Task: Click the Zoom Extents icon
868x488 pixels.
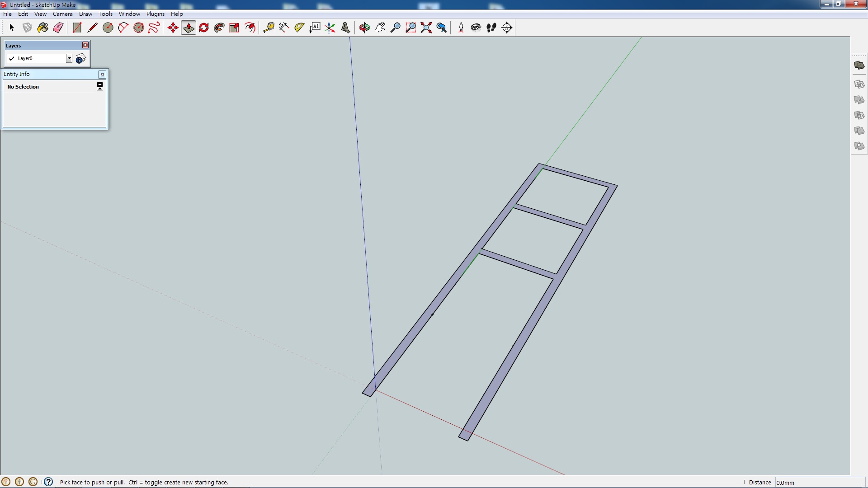Action: coord(426,28)
